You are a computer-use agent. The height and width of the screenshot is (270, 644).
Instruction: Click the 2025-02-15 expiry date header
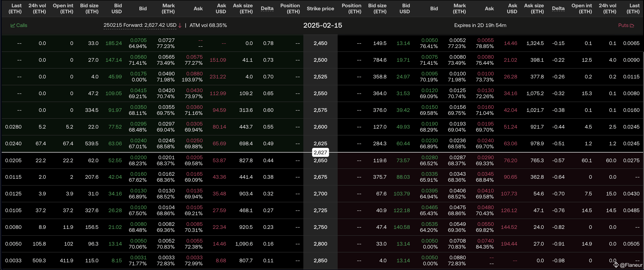(322, 25)
